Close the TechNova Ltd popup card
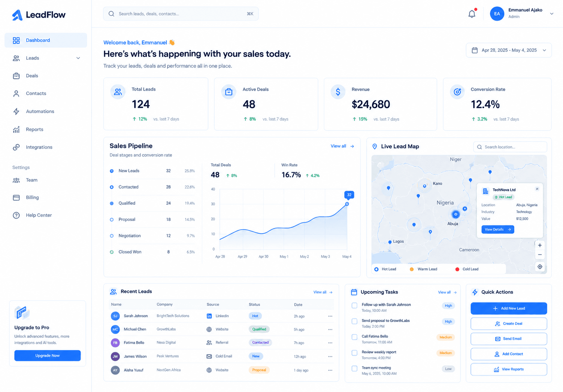The width and height of the screenshot is (563, 392). pos(537,189)
